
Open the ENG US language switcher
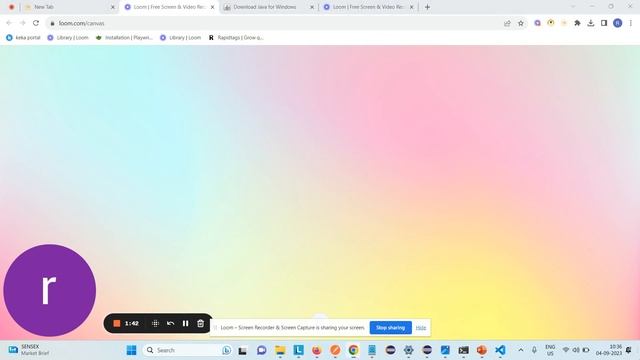550,350
